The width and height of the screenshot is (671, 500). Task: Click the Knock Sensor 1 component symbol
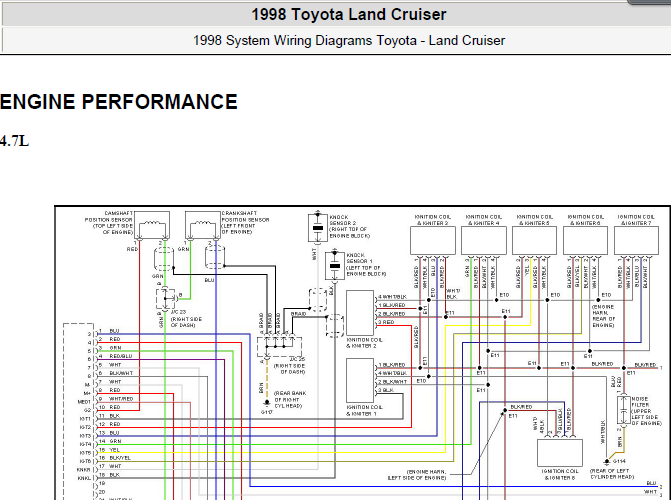click(x=335, y=266)
